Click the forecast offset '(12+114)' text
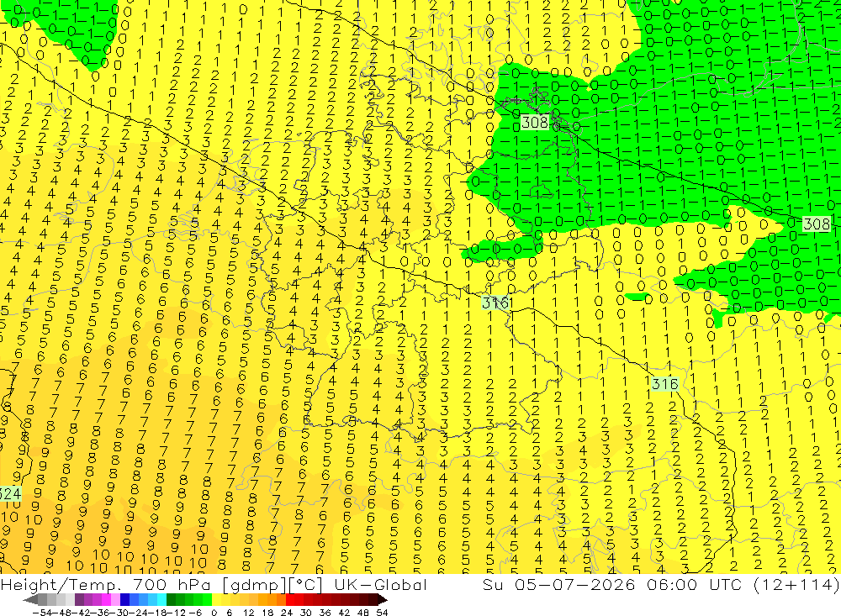 (796, 584)
